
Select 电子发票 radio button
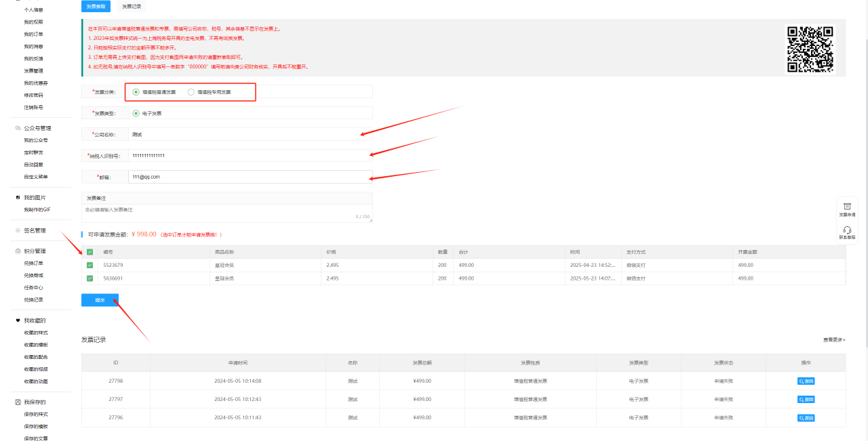136,114
